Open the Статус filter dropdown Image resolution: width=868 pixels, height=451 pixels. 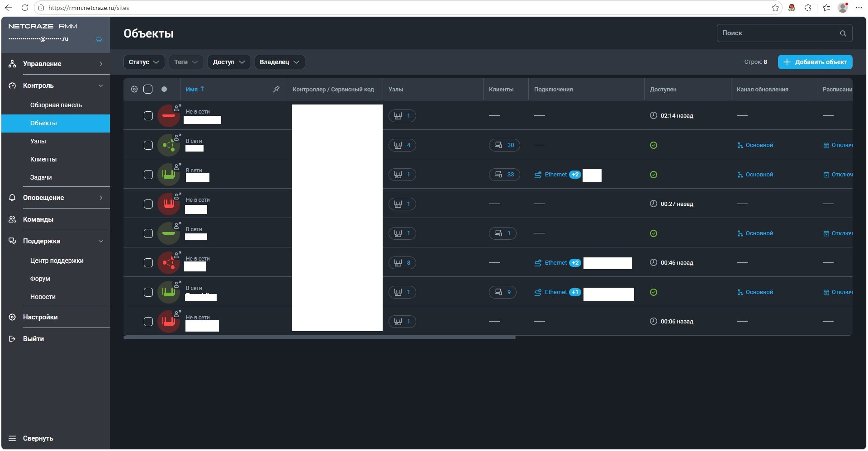tap(144, 62)
